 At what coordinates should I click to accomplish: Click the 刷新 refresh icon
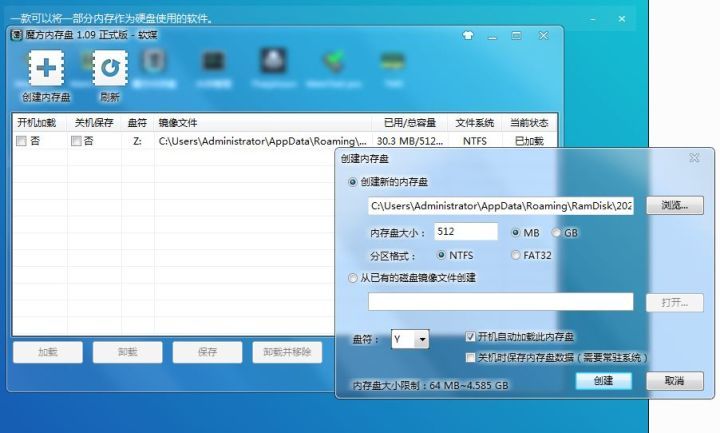click(110, 68)
